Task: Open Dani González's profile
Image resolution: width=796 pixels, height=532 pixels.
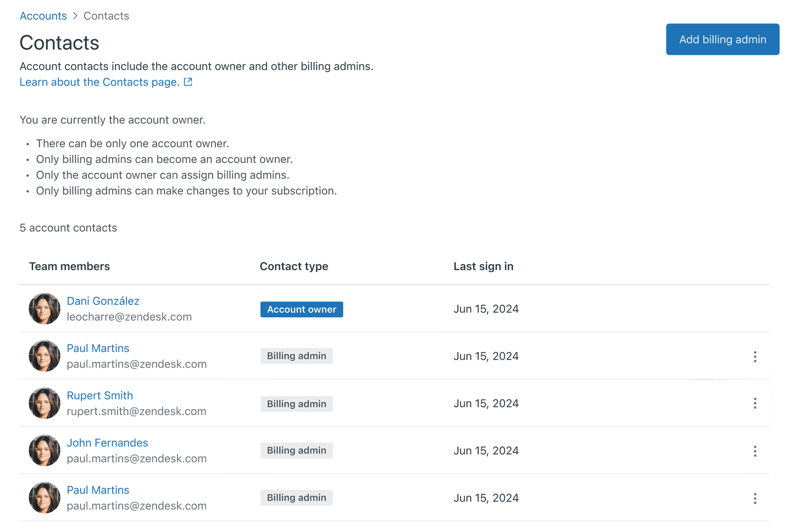Action: click(x=103, y=301)
